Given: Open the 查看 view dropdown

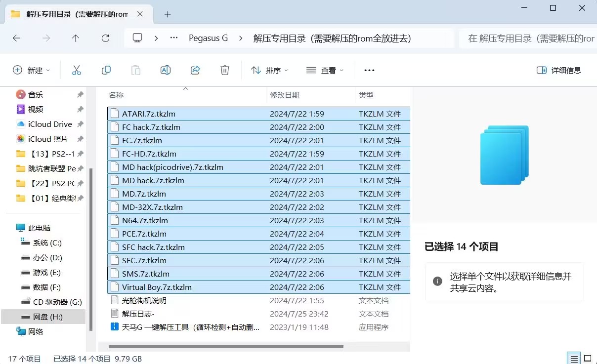Looking at the screenshot, I should [x=325, y=70].
